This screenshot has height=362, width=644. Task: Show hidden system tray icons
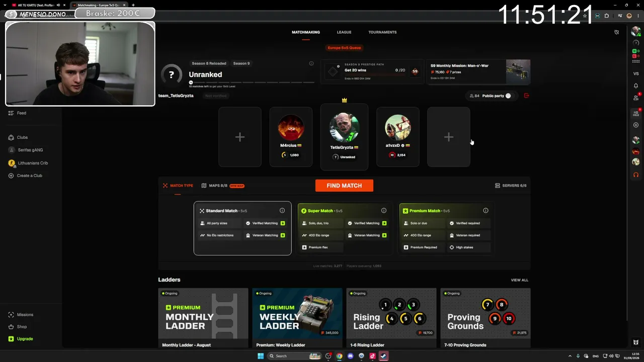tap(571, 356)
